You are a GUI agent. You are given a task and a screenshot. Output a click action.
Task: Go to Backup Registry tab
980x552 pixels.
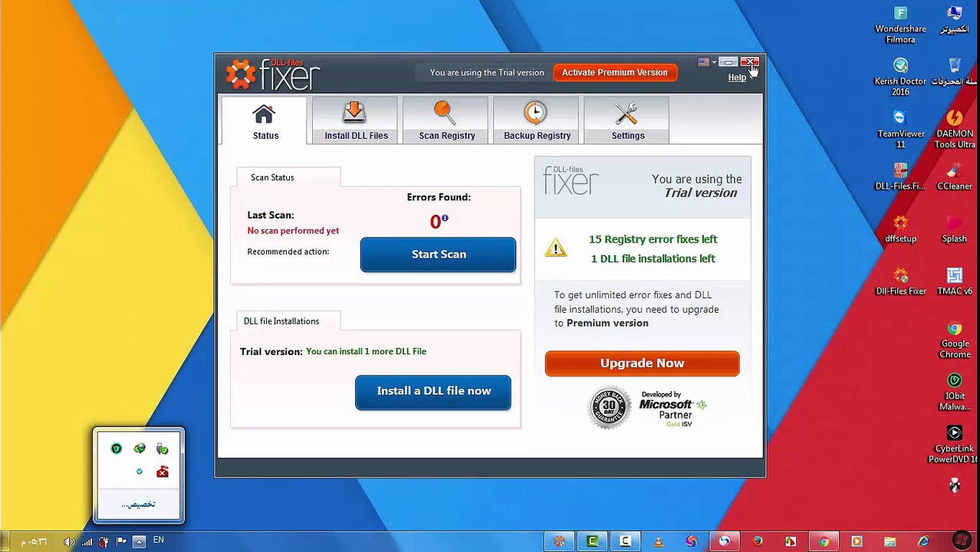click(537, 120)
